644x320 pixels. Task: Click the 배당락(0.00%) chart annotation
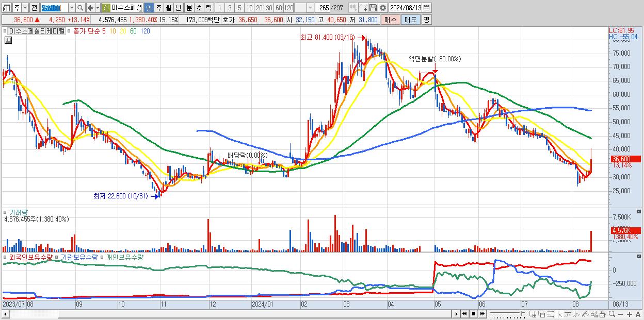[247, 155]
